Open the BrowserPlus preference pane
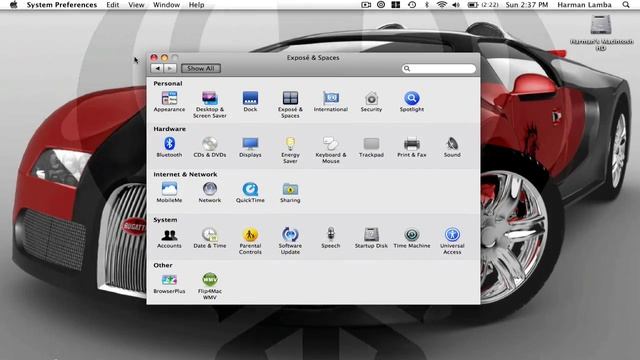This screenshot has height=360, width=640. (169, 283)
